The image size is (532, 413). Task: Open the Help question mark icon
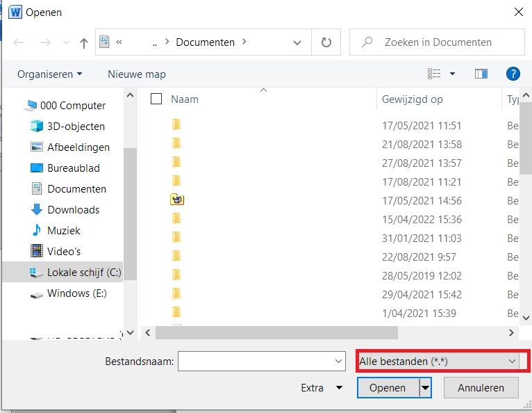(513, 74)
